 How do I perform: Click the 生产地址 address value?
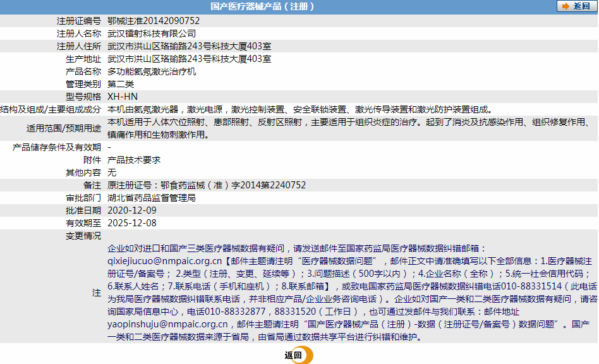[x=189, y=59]
